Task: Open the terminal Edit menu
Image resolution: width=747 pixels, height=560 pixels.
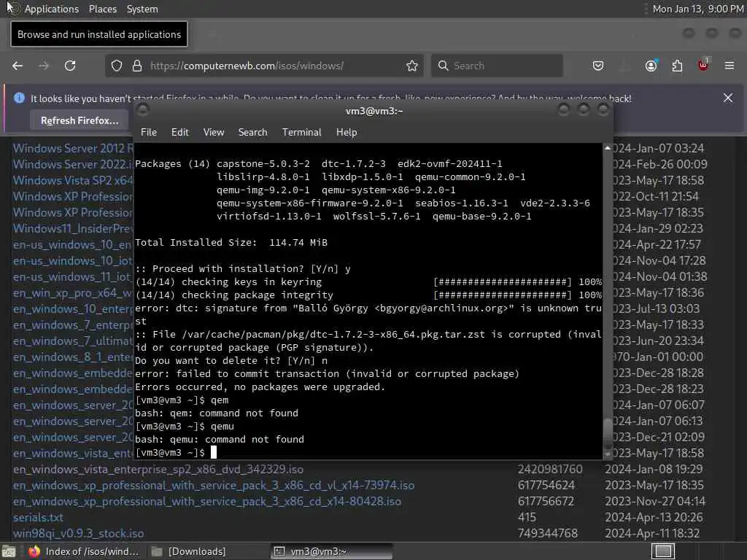Action: [x=179, y=133]
